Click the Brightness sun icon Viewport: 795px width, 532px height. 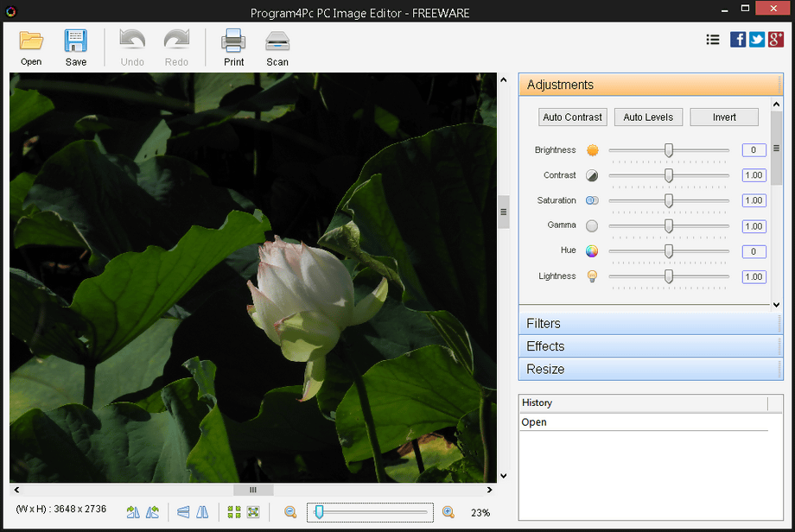[x=592, y=150]
